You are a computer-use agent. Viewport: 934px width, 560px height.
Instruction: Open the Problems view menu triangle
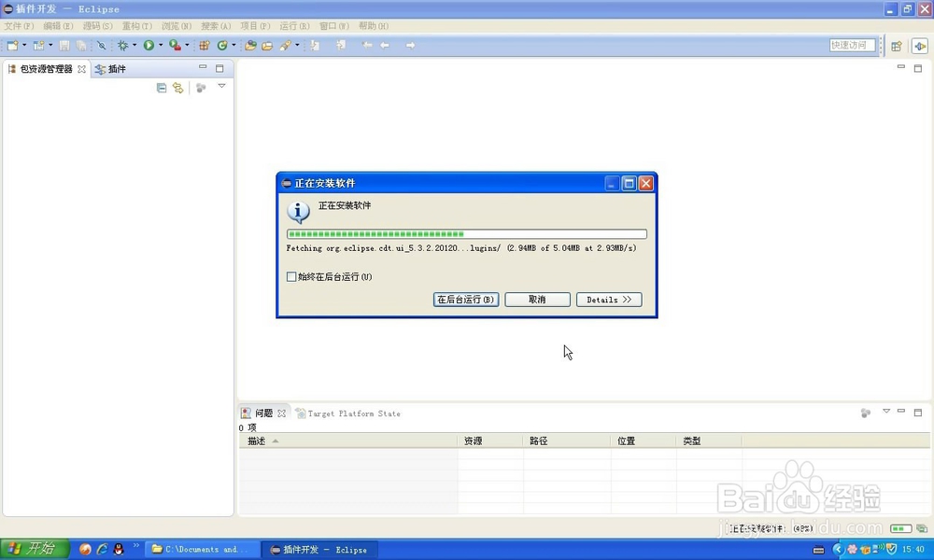(885, 412)
